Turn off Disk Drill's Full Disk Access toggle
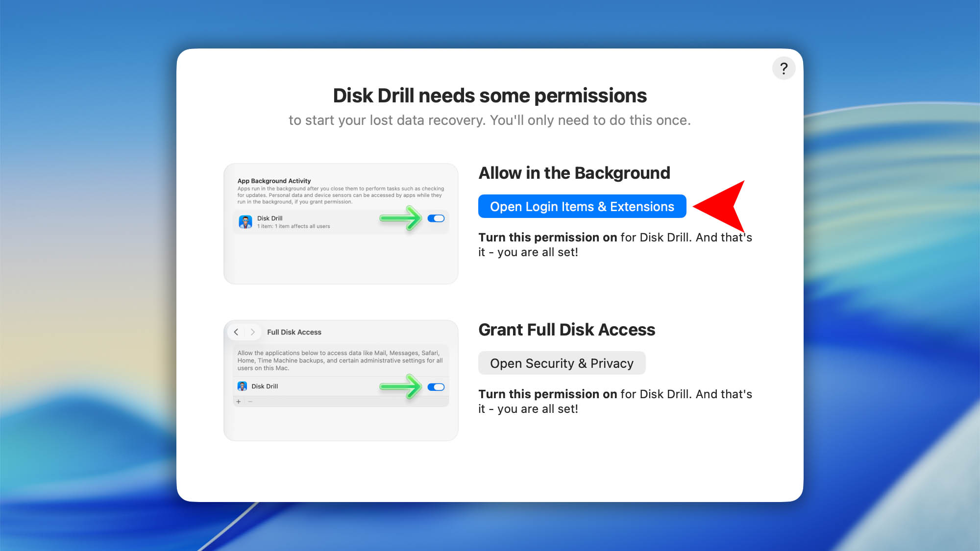 tap(437, 386)
